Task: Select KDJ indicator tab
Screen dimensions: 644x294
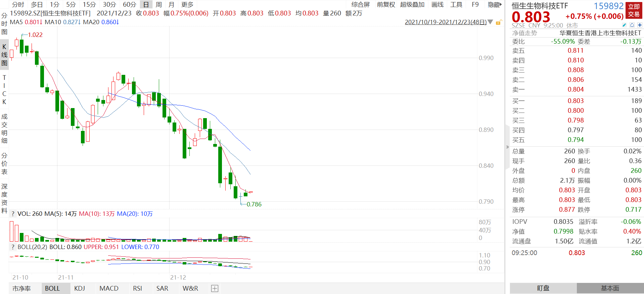Action: click(80, 288)
